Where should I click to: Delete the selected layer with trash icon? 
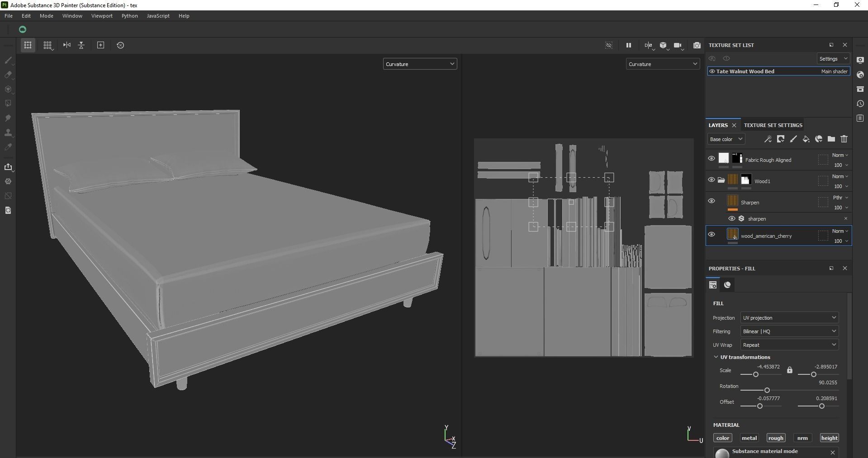pyautogui.click(x=844, y=139)
